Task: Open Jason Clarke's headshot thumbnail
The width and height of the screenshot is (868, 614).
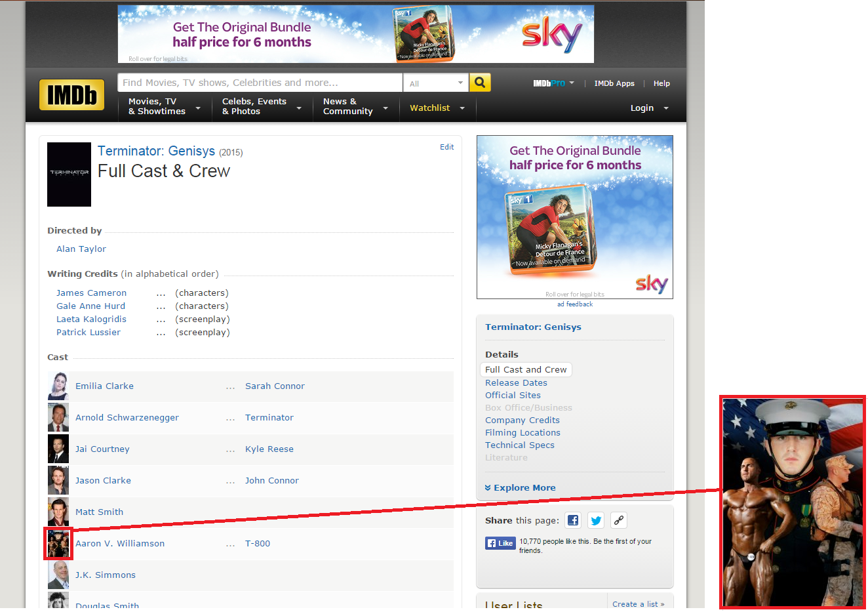Action: 58,480
